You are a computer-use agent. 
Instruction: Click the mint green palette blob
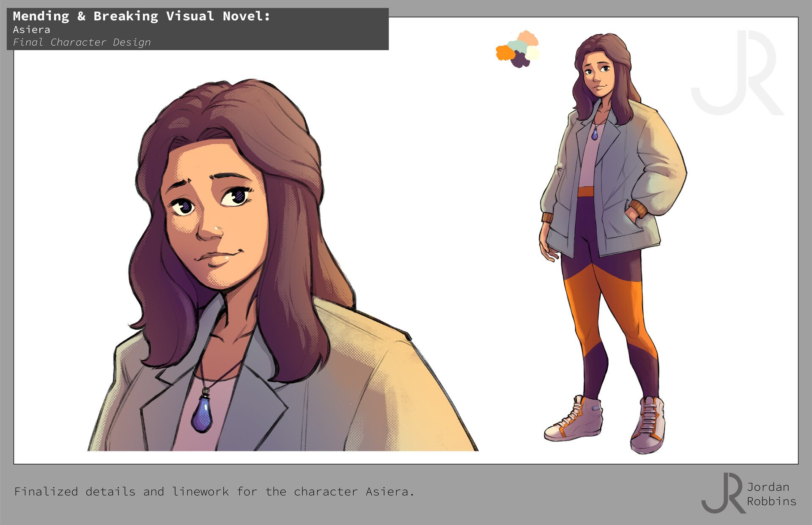point(517,47)
